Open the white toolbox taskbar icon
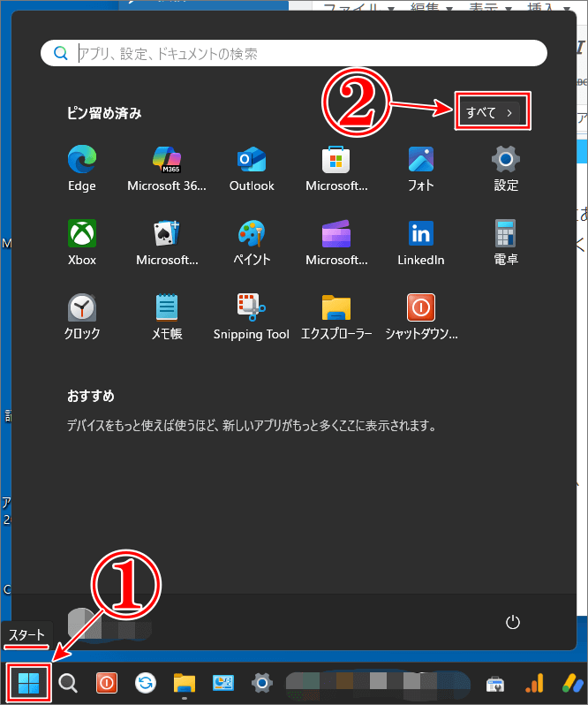Viewport: 588px width, 705px height. click(x=495, y=684)
